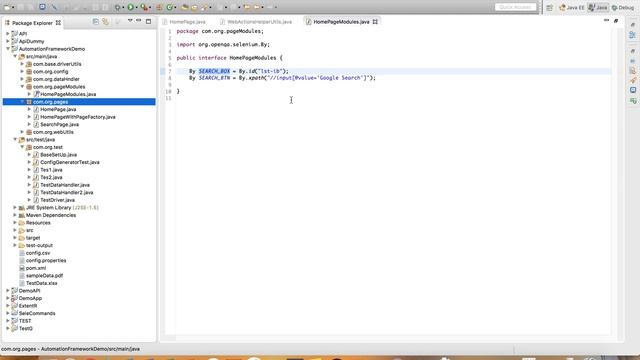
Task: Minimize the Package Explorer view
Action: point(139,20)
